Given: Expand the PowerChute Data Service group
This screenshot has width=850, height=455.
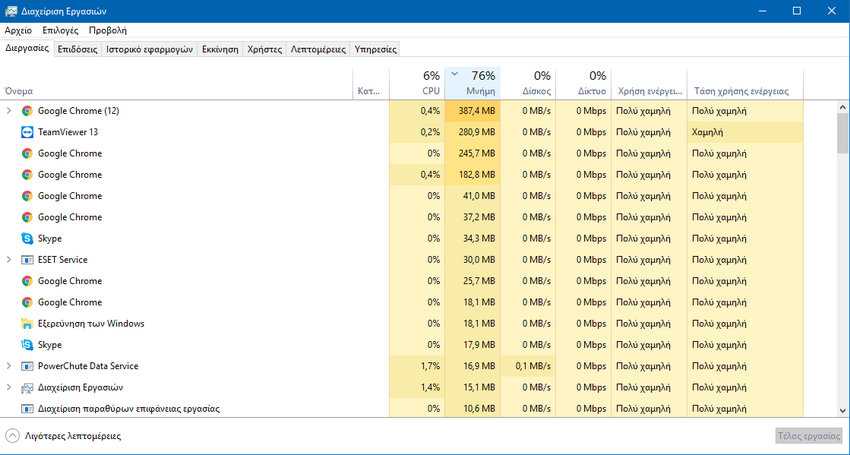Looking at the screenshot, I should coord(9,366).
